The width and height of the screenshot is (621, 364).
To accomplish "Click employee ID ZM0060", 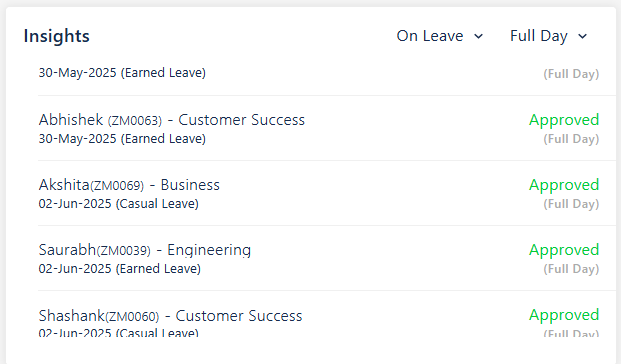I will coord(132,316).
